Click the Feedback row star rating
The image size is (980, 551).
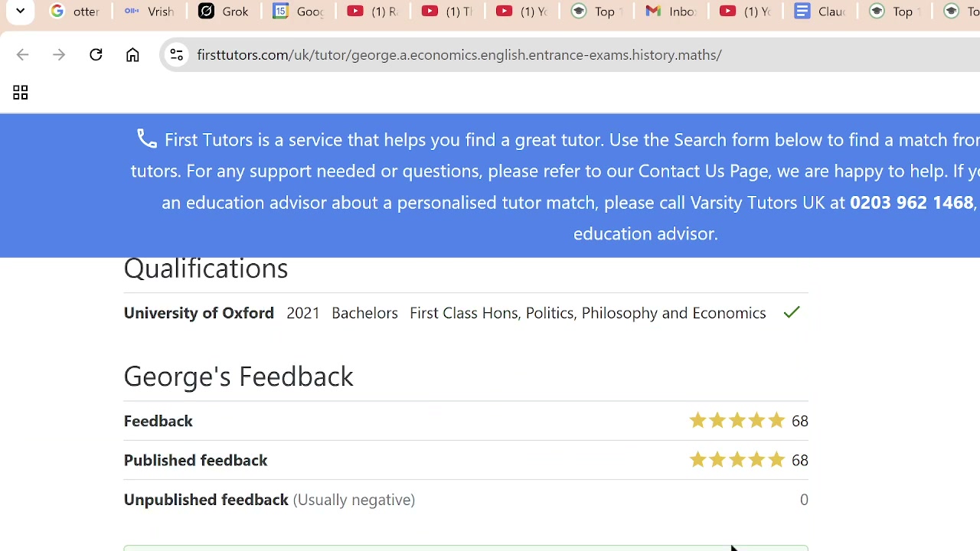pyautogui.click(x=737, y=420)
